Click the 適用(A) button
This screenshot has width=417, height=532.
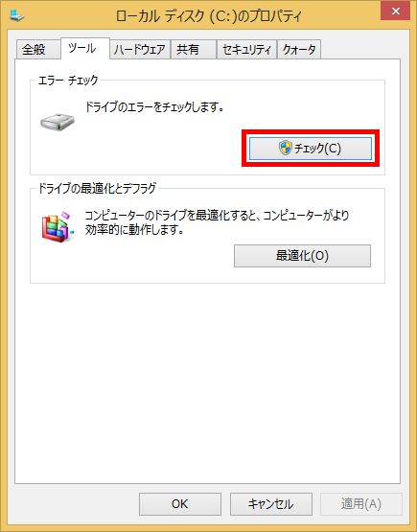(x=361, y=504)
